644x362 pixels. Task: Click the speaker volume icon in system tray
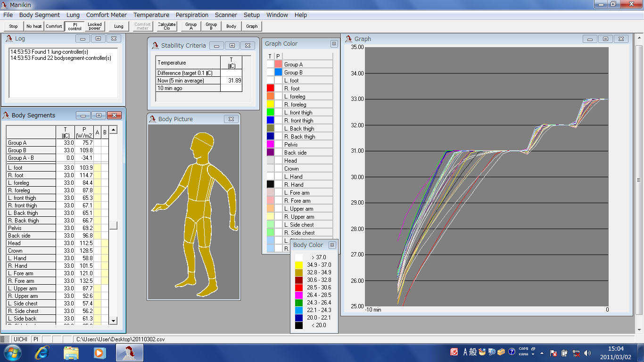point(587,353)
